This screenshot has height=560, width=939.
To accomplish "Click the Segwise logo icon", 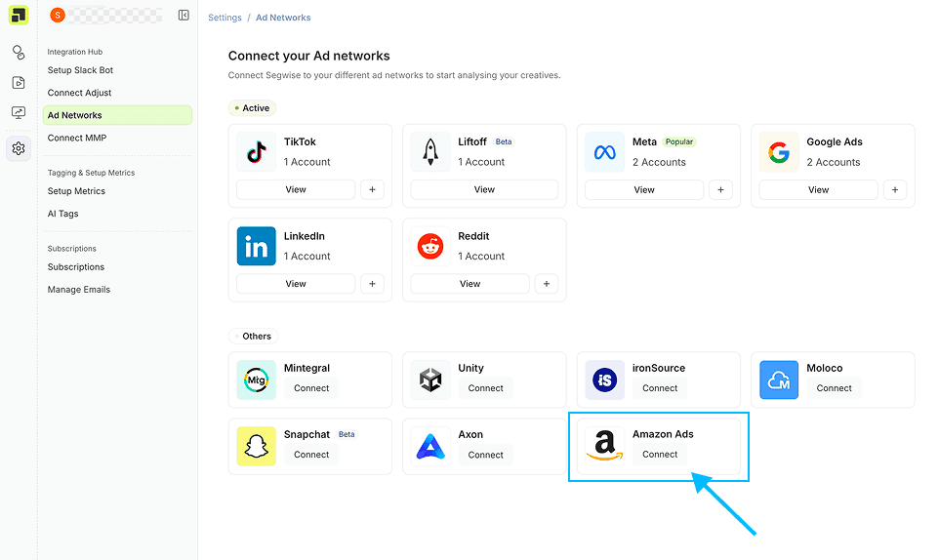I will pos(19,15).
